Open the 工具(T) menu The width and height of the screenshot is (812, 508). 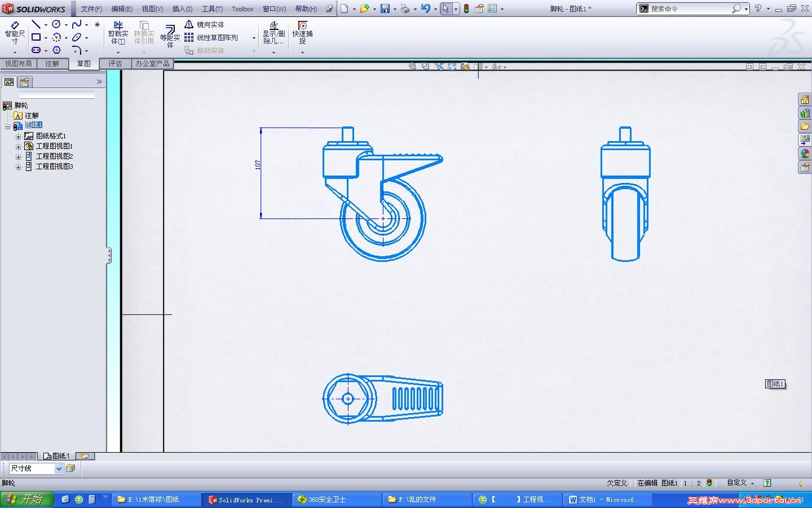213,9
